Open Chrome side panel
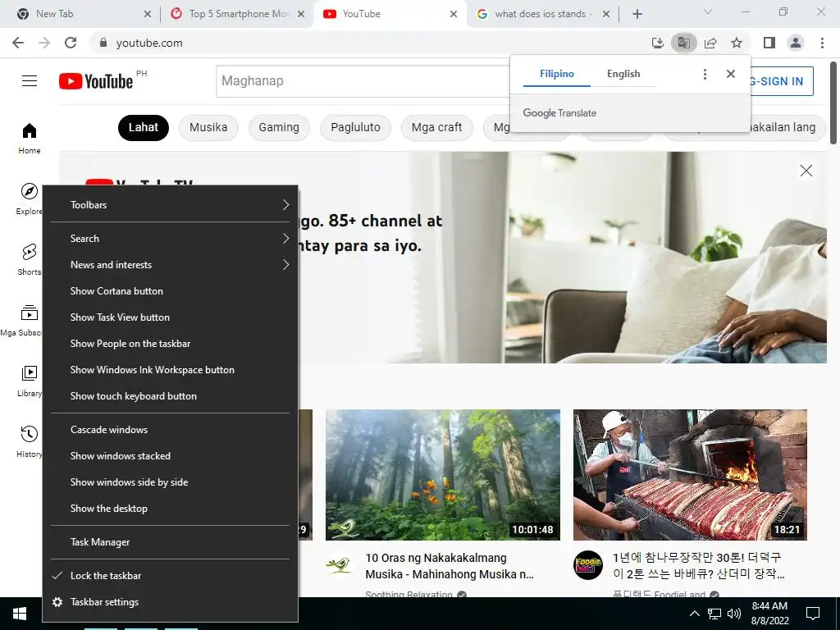The width and height of the screenshot is (840, 630). [769, 43]
